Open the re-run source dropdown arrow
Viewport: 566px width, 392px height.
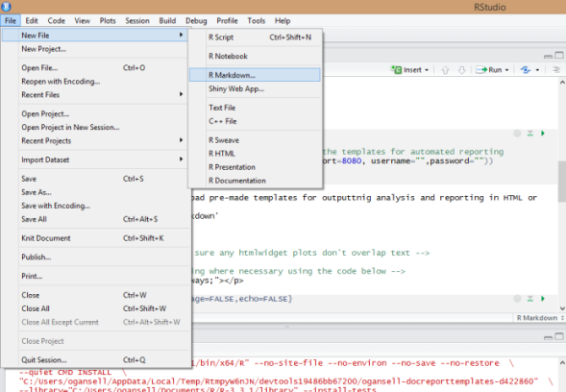coord(537,70)
